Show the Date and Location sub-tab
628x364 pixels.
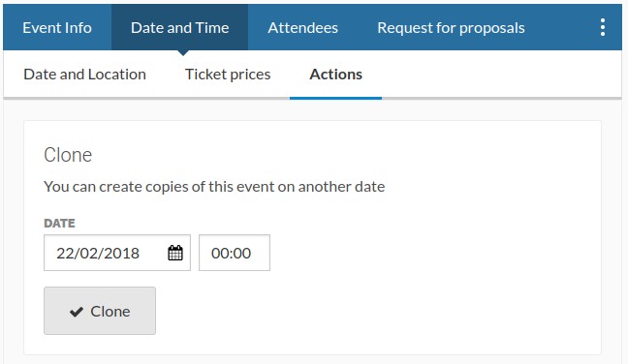pos(84,75)
